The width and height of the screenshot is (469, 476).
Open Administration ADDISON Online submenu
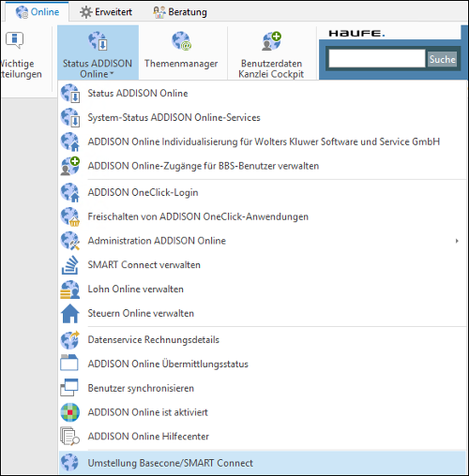[263, 241]
